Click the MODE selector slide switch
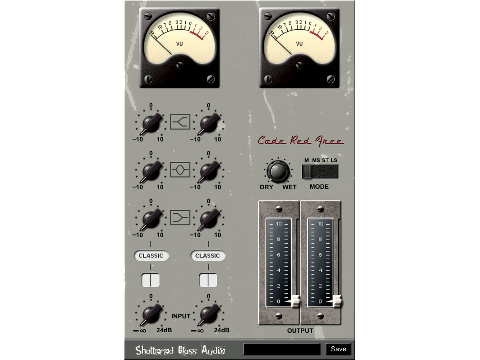The height and width of the screenshot is (360, 480). pyautogui.click(x=320, y=172)
